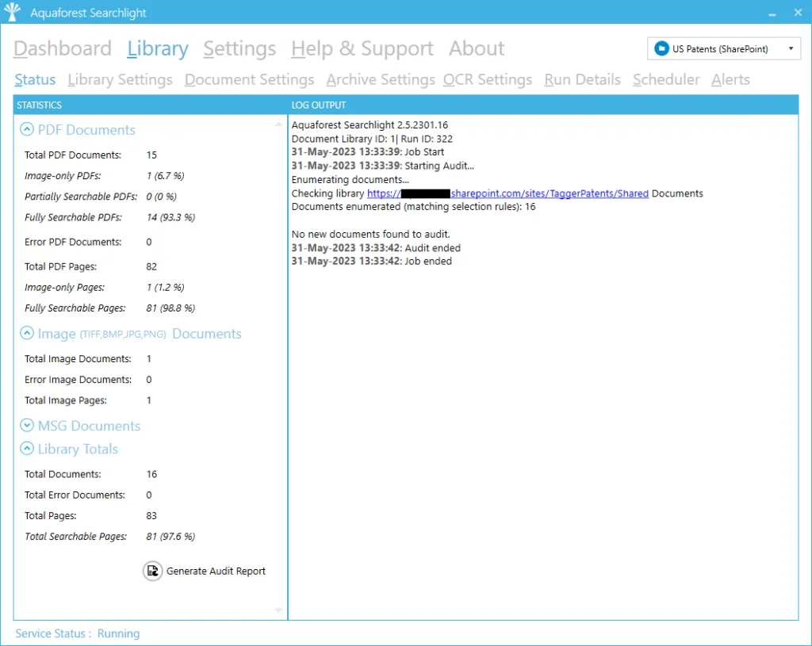The height and width of the screenshot is (646, 812).
Task: Switch to the OCR Settings tab
Action: tap(488, 79)
